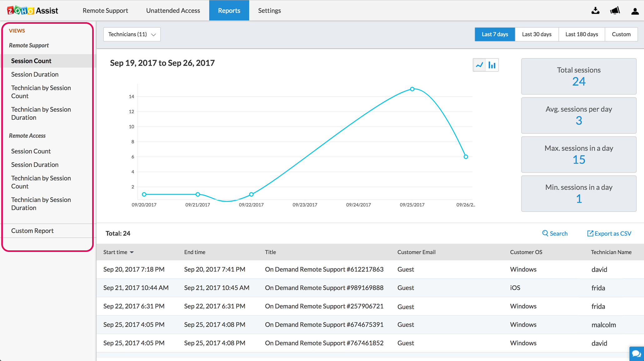Switch to line chart instead of bar chart
Image resolution: width=644 pixels, height=361 pixels.
pyautogui.click(x=479, y=65)
